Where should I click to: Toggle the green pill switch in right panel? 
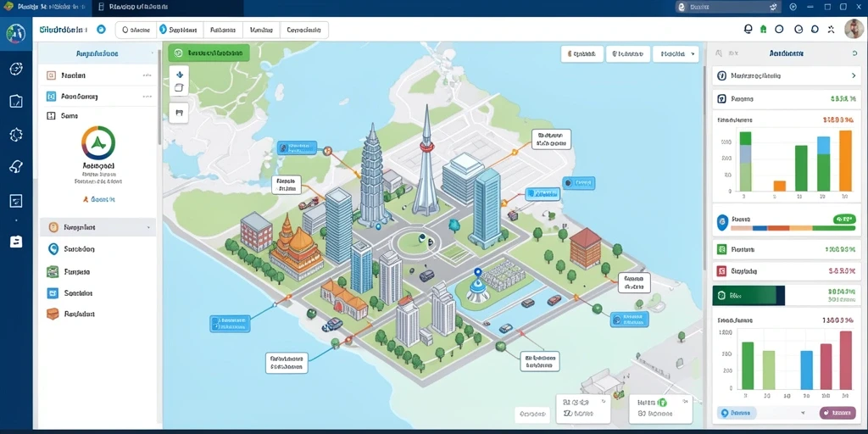coord(844,220)
